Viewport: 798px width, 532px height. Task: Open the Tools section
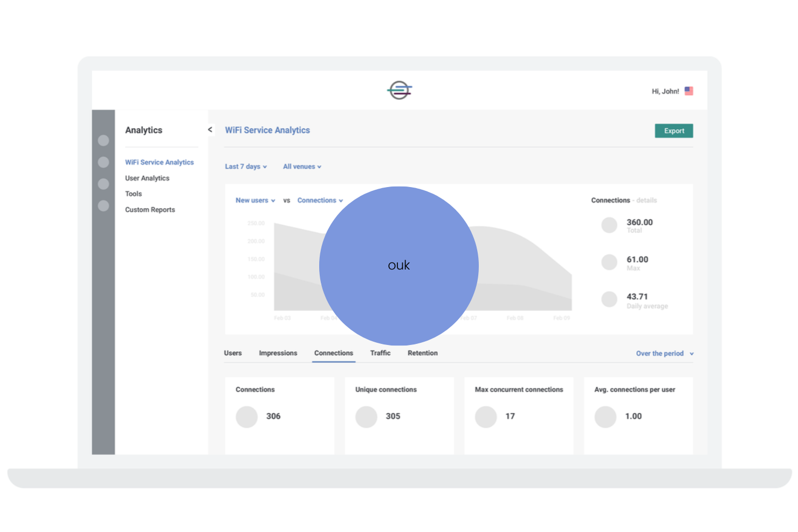click(133, 194)
